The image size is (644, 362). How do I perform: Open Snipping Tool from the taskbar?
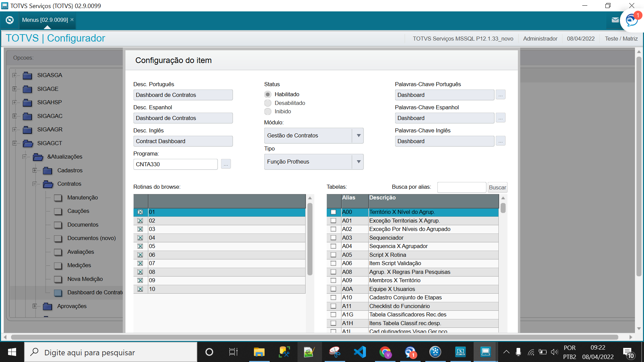(334, 352)
